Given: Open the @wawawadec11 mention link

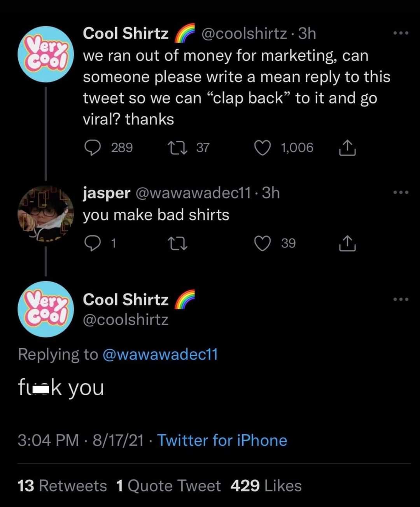Looking at the screenshot, I should point(160,354).
